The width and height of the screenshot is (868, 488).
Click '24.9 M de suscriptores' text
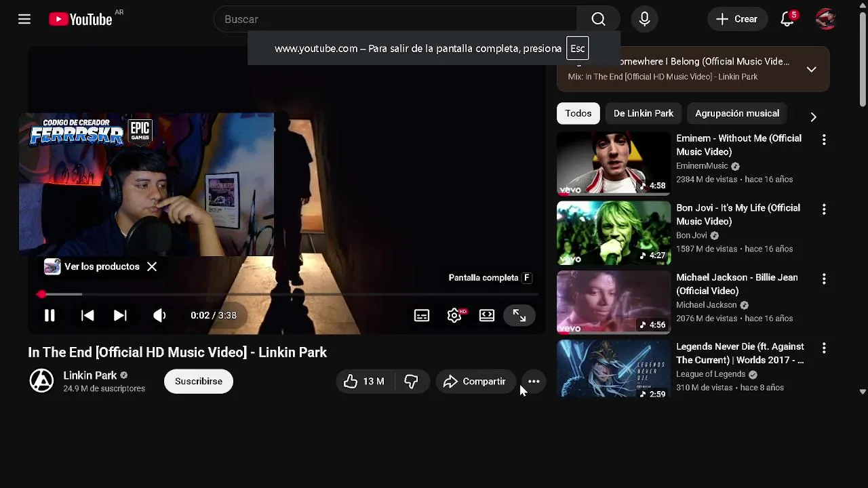pyautogui.click(x=104, y=389)
